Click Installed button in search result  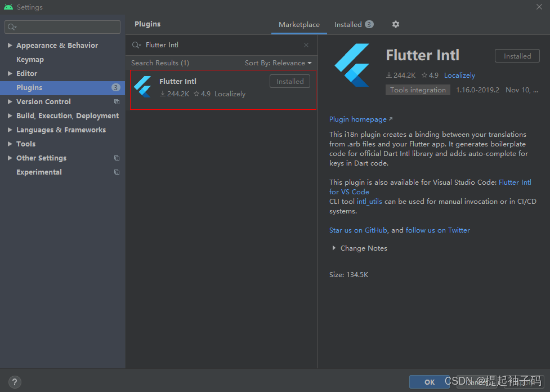pyautogui.click(x=290, y=82)
